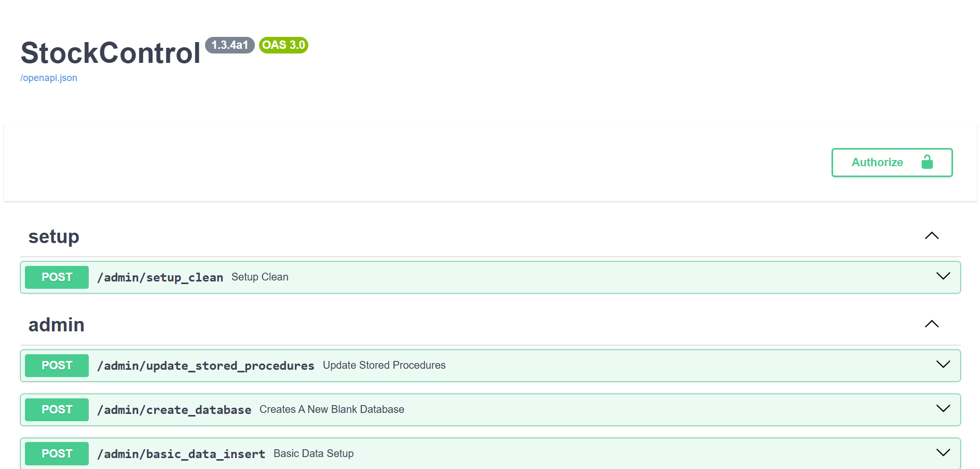Click the POST badge for basic_data_insert
Screen dimensions: 980x469
pyautogui.click(x=57, y=454)
